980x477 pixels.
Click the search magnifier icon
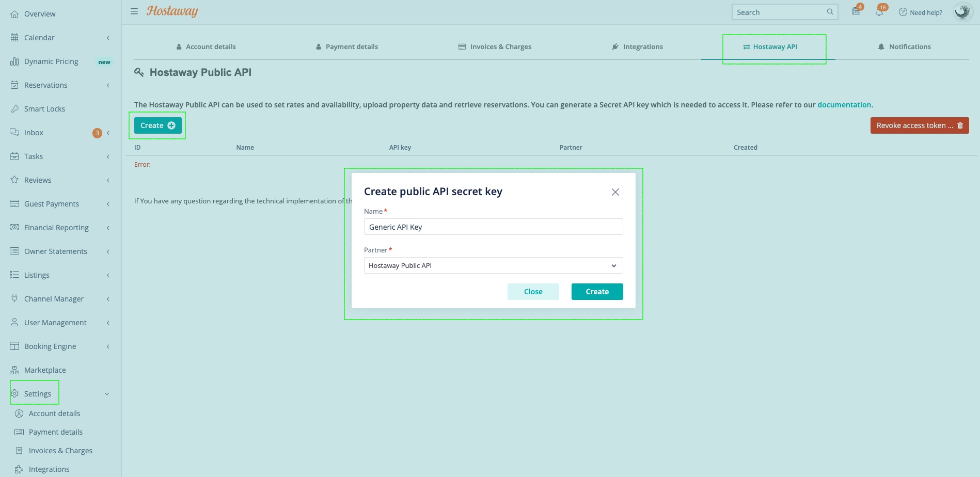pos(830,11)
